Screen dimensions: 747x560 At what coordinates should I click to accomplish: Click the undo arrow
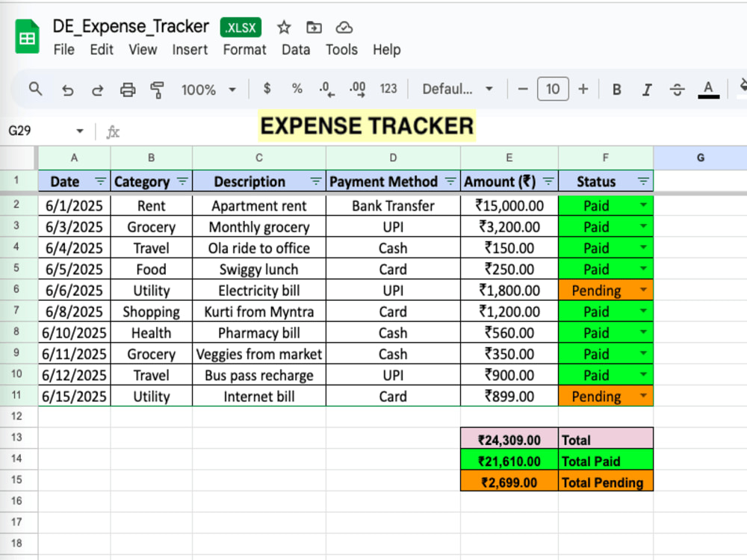(x=68, y=90)
